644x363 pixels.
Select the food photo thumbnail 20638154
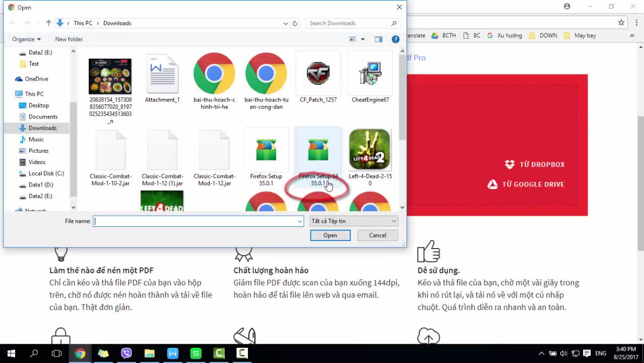pos(110,76)
